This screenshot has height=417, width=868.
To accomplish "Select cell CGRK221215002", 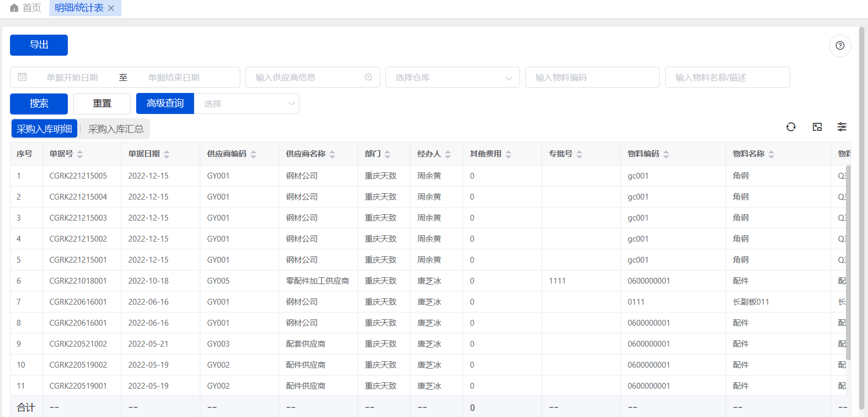I will click(78, 239).
